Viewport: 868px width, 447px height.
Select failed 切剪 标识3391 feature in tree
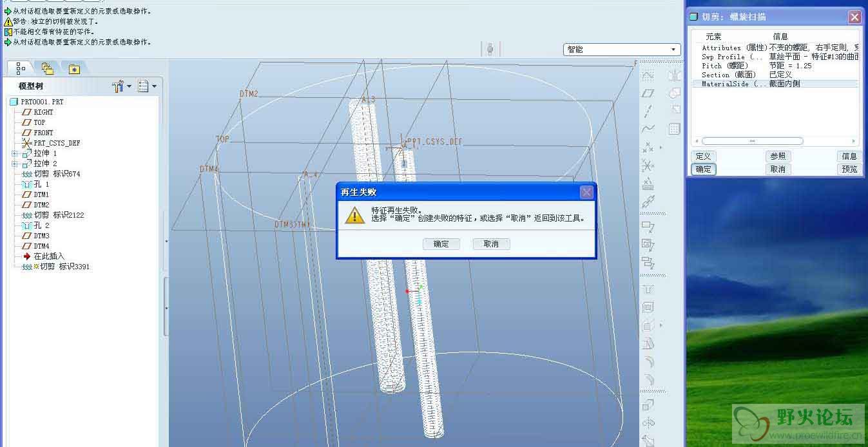tap(56, 267)
